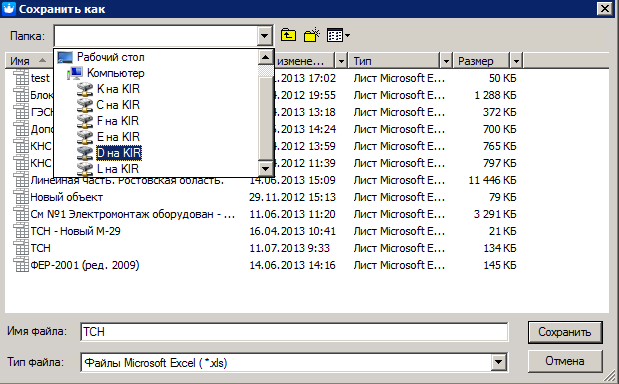619x384 pixels.
Task: Select Компьютер in the folder list
Action: coord(116,73)
